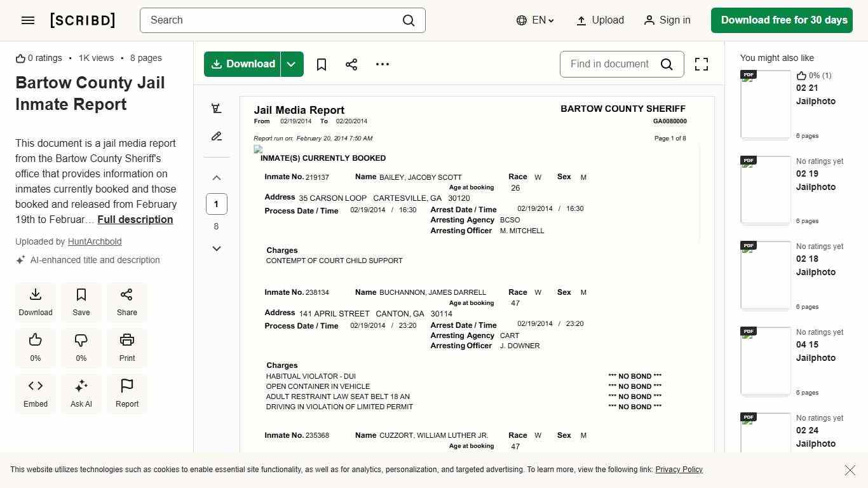
Task: Select the annotate pencil icon
Action: click(216, 136)
